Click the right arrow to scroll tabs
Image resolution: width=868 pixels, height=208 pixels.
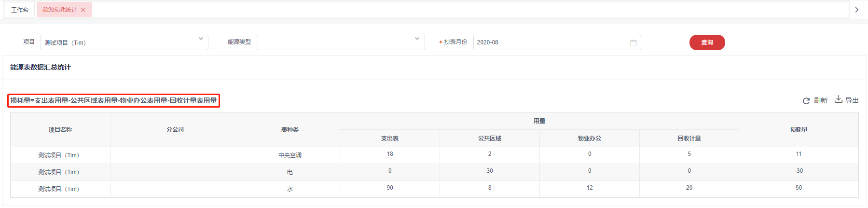click(x=856, y=10)
